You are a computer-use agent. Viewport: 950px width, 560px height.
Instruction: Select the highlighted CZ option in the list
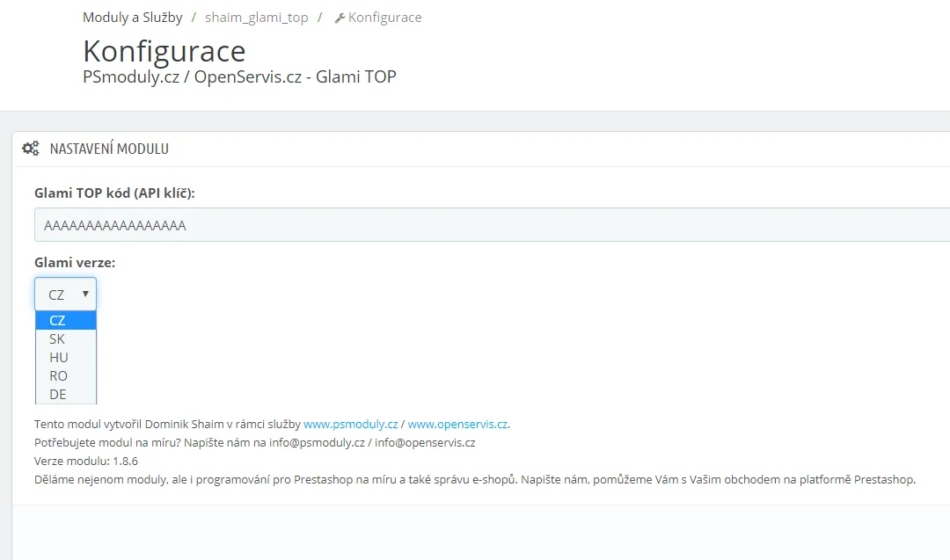(58, 320)
